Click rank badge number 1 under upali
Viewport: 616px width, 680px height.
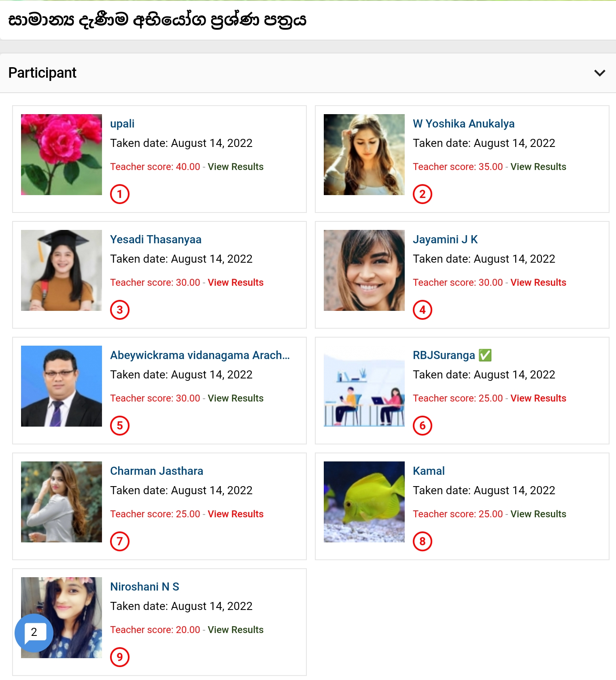click(x=120, y=194)
